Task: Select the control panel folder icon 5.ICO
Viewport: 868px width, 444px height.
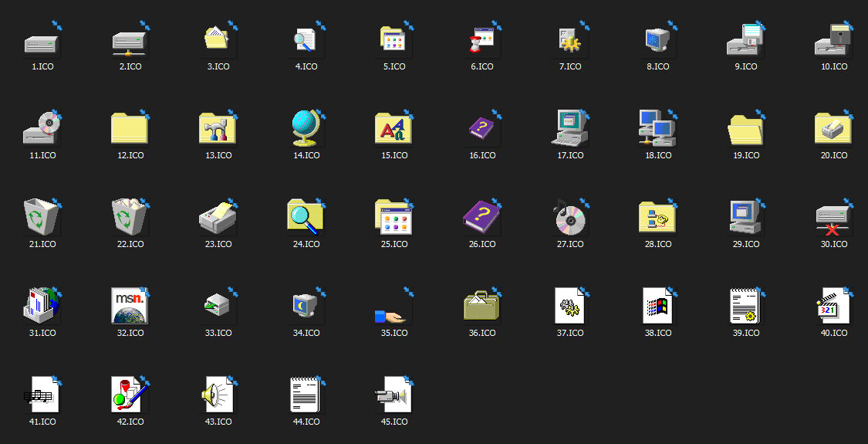Action: tap(393, 39)
